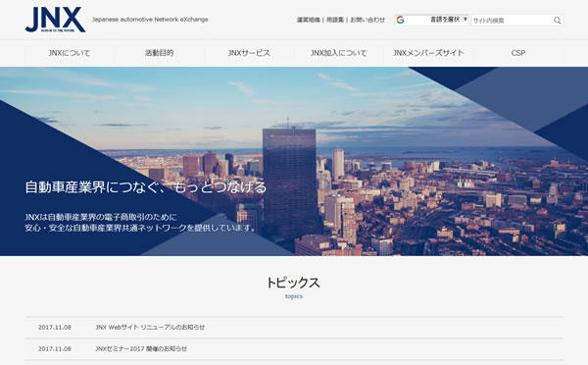
Task: Open the JNX Webサイト リニューアル topic
Action: [x=150, y=327]
